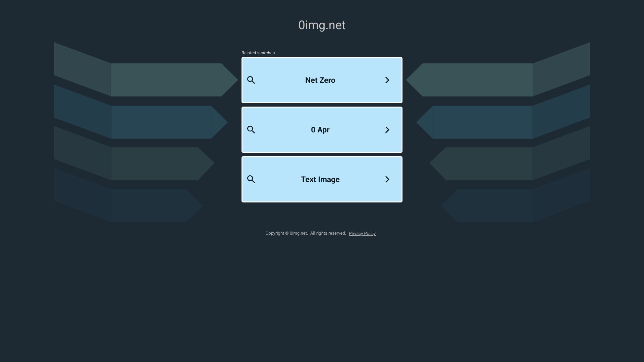Select the chevron arrow on 0 Apr card

click(387, 130)
